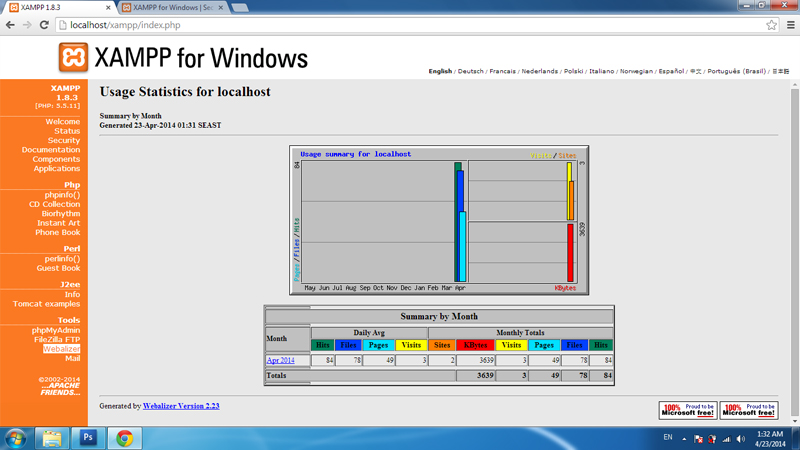Switch language to Italiano
This screenshot has height=450, width=800.
(602, 71)
